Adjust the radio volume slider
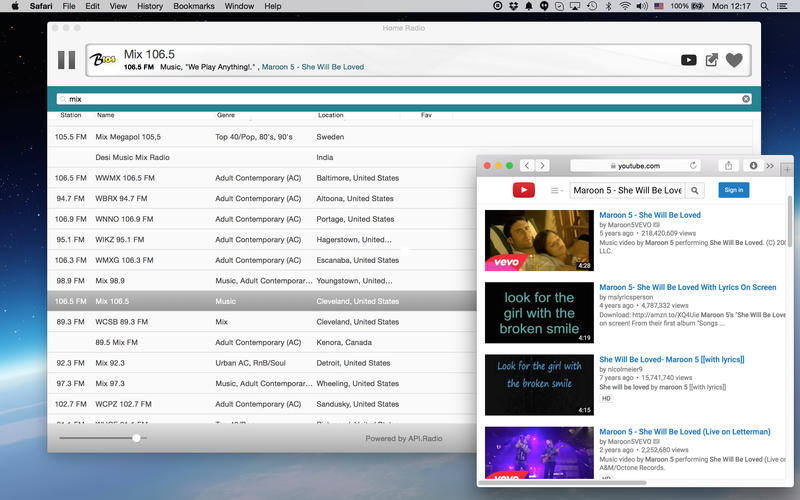The height and width of the screenshot is (500, 800). coord(136,438)
